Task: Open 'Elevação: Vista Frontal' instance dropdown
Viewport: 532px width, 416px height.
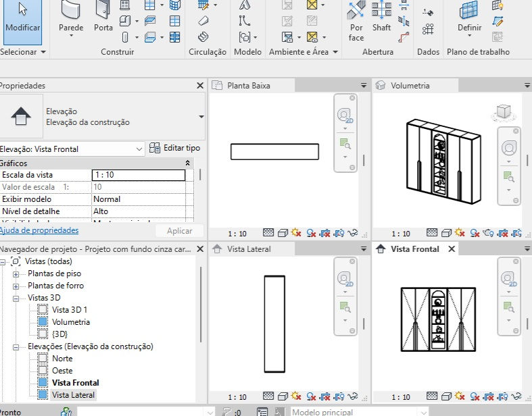Action: tap(139, 149)
